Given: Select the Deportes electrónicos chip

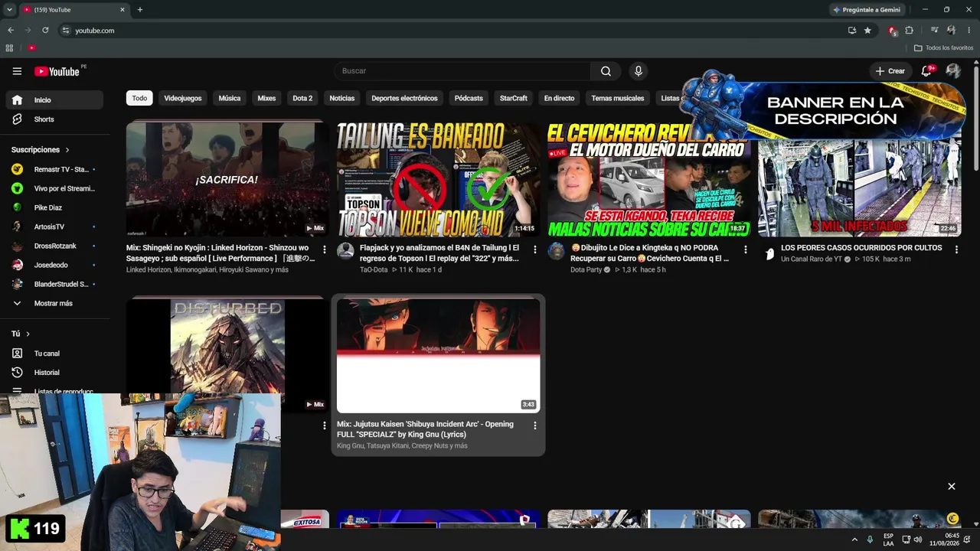Looking at the screenshot, I should click(x=404, y=98).
